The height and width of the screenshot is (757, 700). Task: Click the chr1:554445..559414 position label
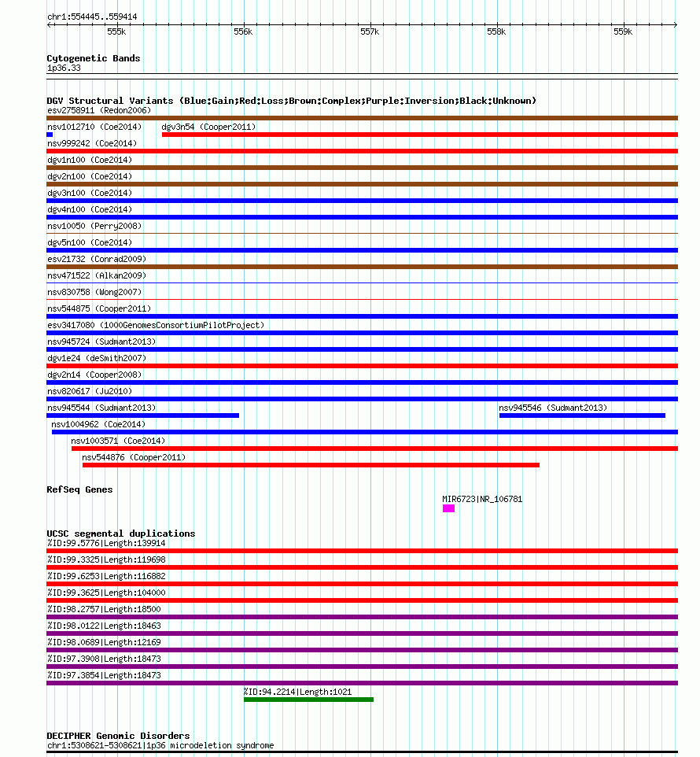(x=92, y=17)
